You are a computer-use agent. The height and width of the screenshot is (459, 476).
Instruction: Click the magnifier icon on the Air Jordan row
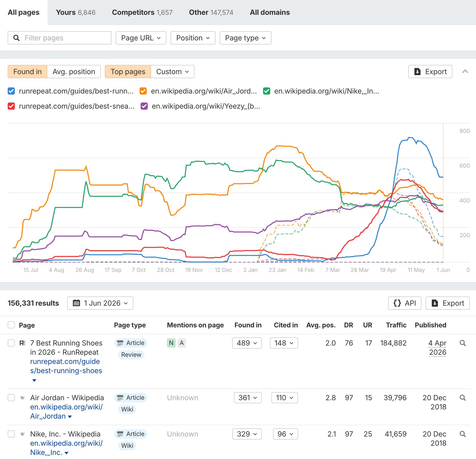462,398
